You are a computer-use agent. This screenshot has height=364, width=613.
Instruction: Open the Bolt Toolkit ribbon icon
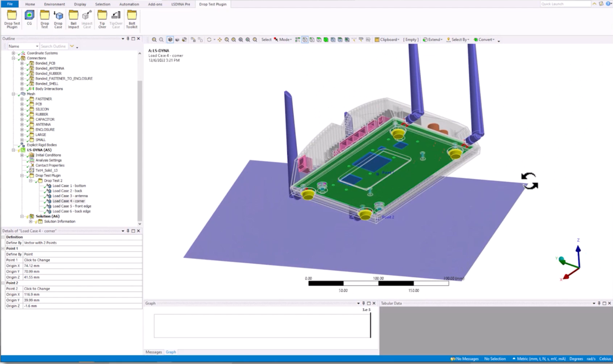[132, 18]
